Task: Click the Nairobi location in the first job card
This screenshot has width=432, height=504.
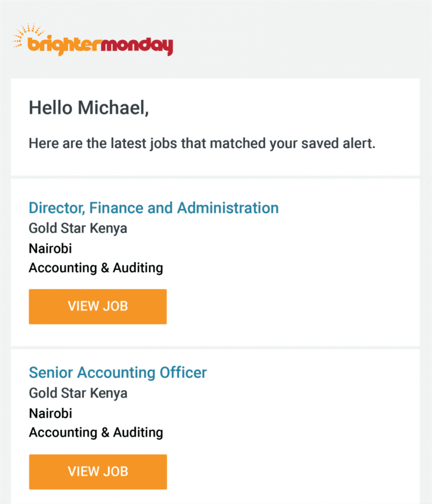Action: coord(50,248)
